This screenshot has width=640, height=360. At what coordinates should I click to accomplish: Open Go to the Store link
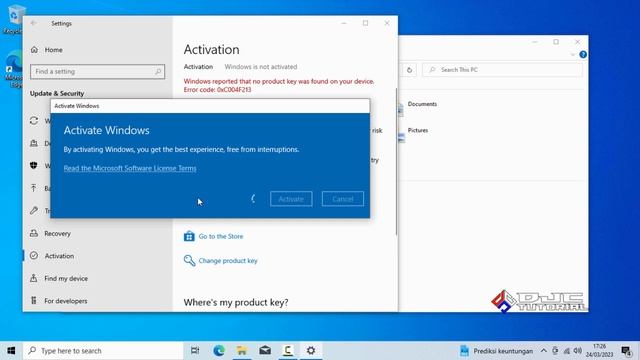(220, 236)
